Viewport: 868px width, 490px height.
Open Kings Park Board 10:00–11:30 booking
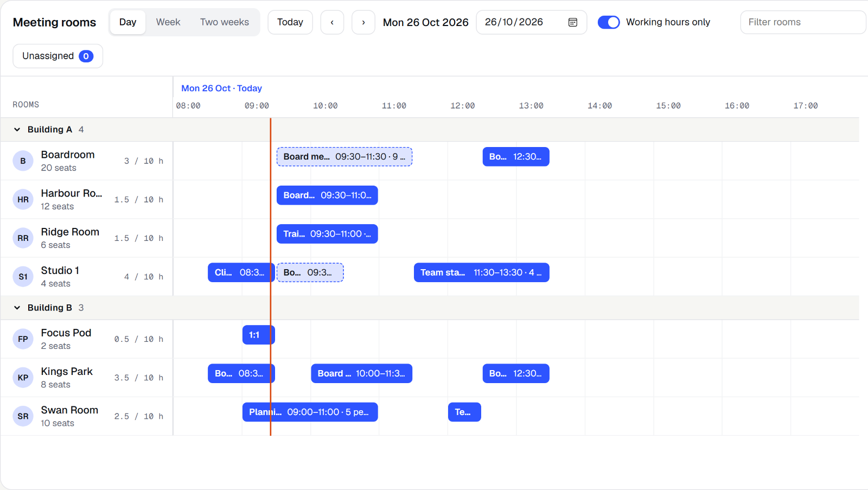coord(362,373)
